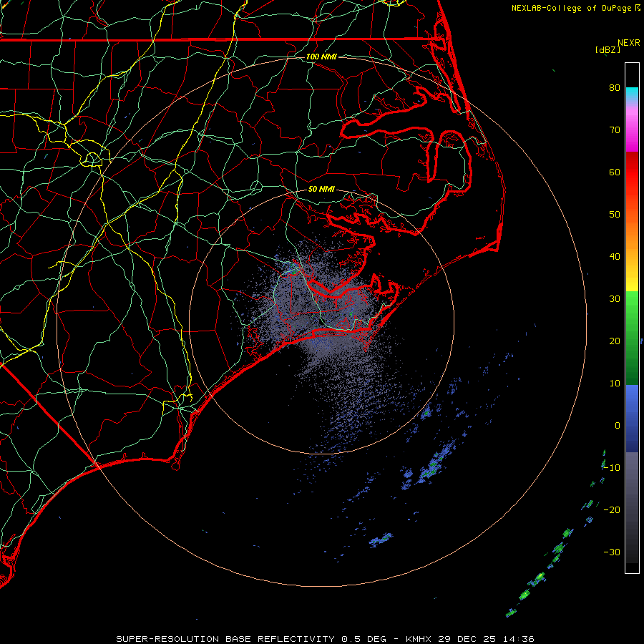Image resolution: width=644 pixels, height=644 pixels.
Task: Click the 10 value on the dBZ scale
Action: click(615, 384)
